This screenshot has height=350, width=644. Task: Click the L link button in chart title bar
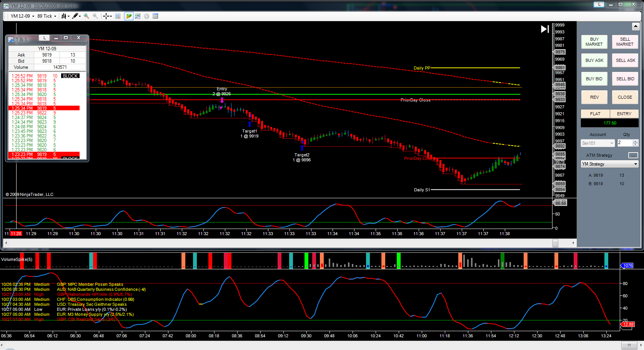point(599,4)
